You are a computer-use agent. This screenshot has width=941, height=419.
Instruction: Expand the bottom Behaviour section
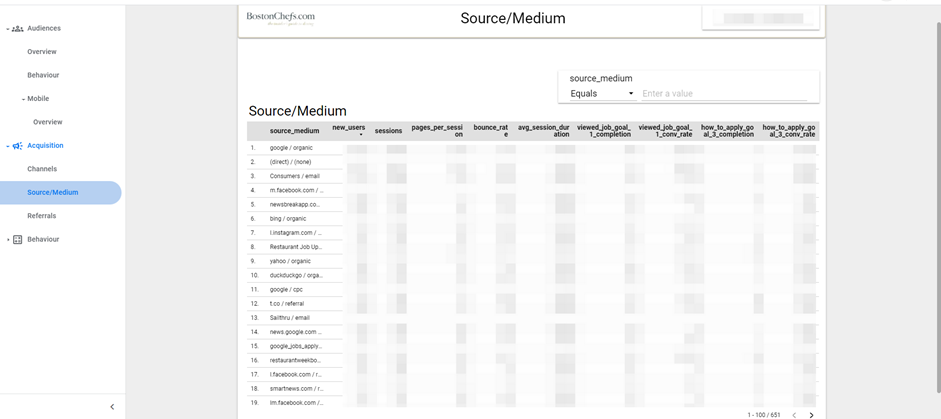(8, 240)
